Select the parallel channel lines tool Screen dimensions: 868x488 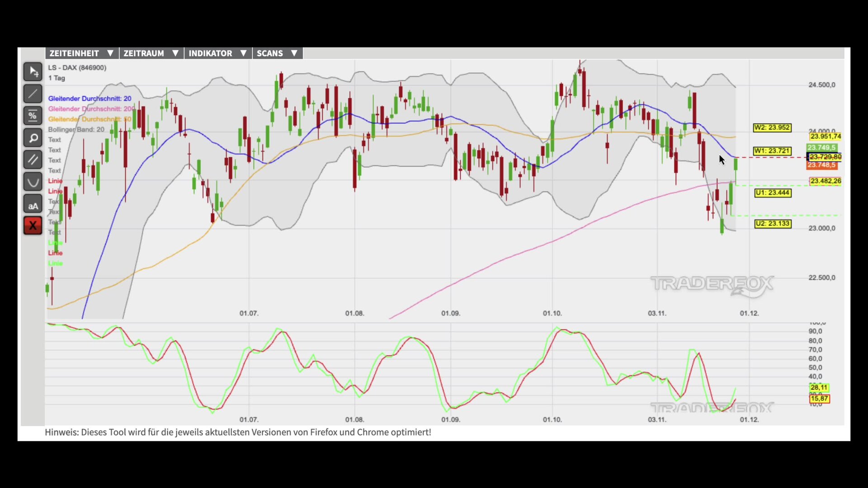[33, 160]
